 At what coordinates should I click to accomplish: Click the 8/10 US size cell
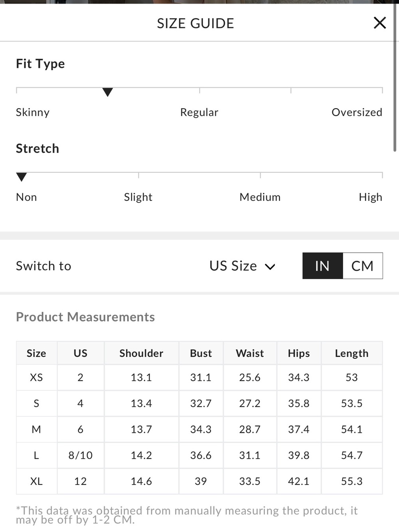click(x=80, y=455)
